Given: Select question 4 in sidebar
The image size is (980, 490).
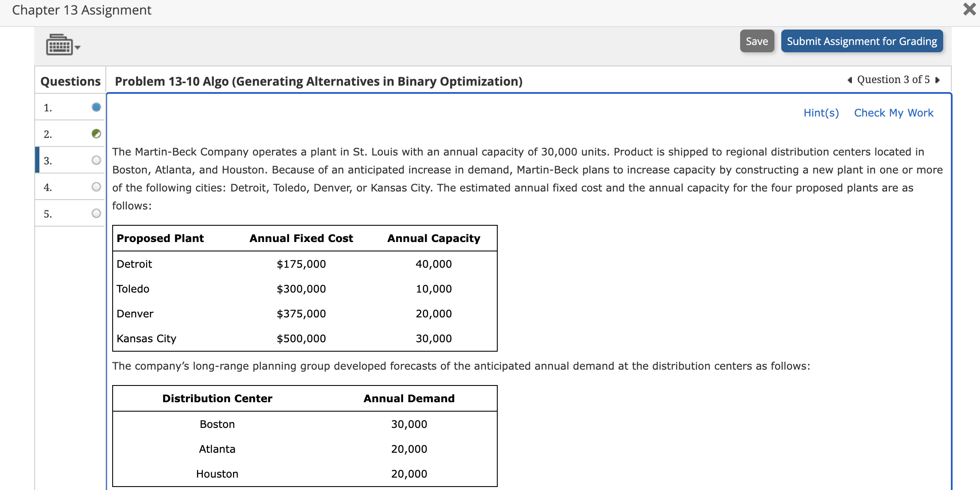Looking at the screenshot, I should tap(48, 187).
